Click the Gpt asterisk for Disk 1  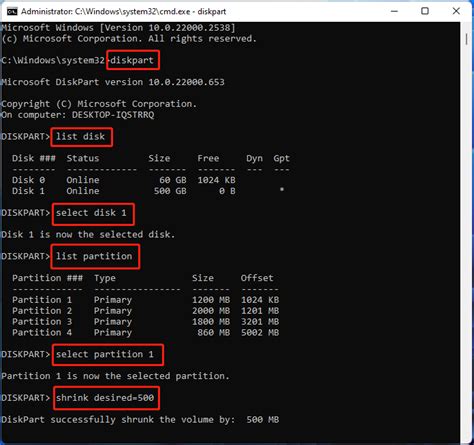[x=282, y=190]
